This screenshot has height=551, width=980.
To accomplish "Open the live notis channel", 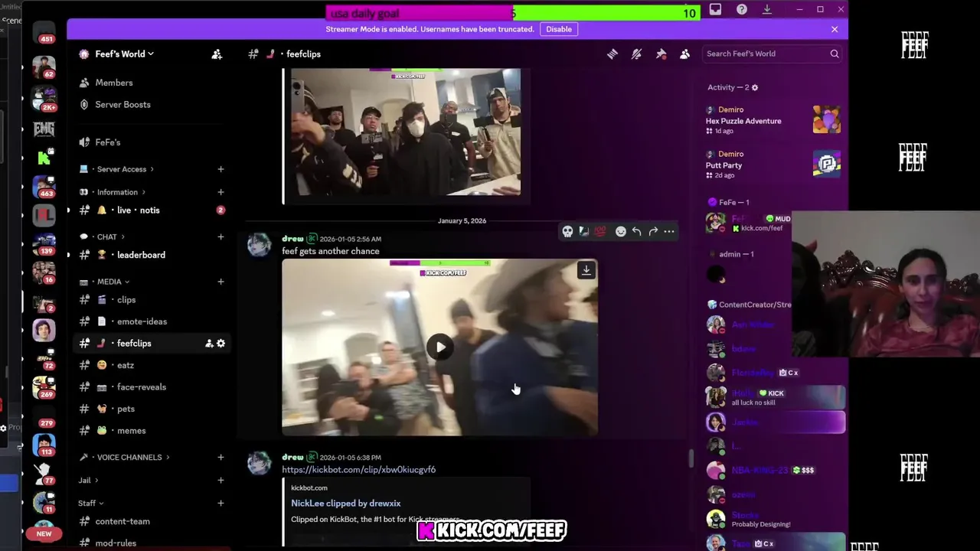I will click(150, 210).
